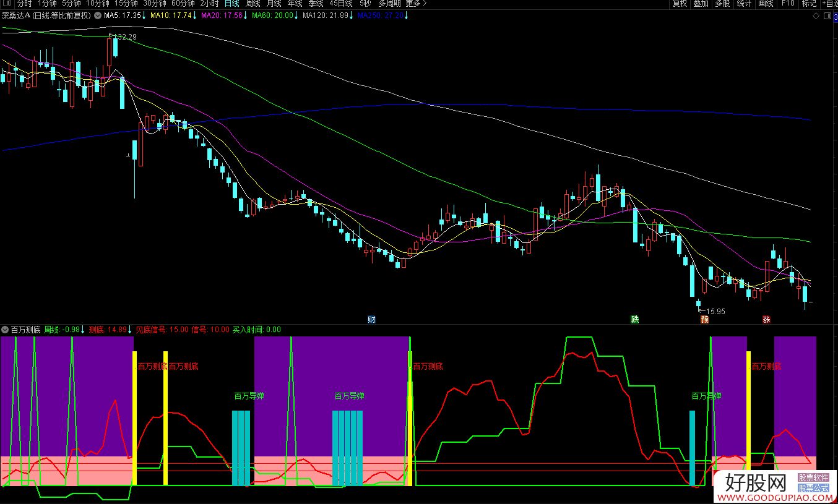Image resolution: width=838 pixels, height=504 pixels.
Task: Open the 多周期 multi-period view
Action: 390,4
